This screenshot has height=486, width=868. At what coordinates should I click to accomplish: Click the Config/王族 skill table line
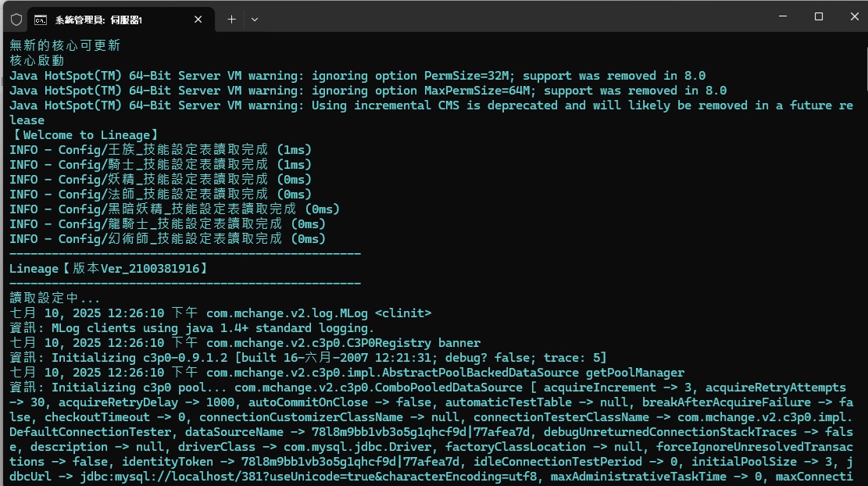click(x=160, y=150)
